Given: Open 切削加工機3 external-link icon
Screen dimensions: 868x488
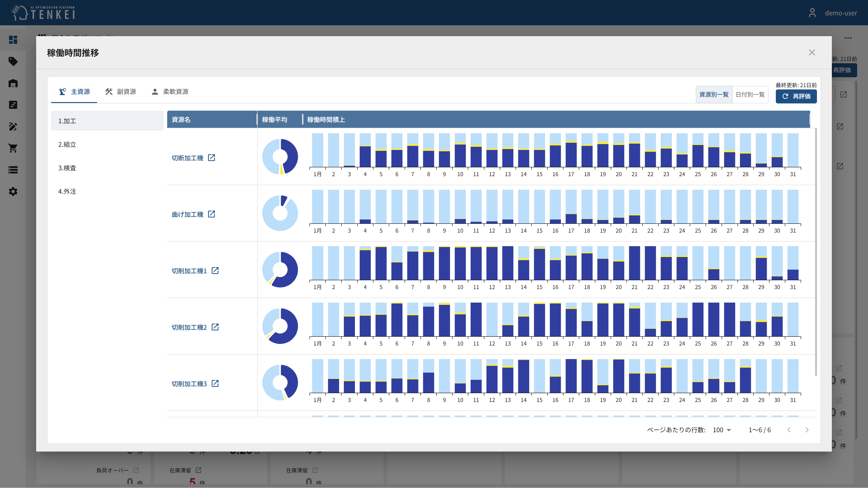Looking at the screenshot, I should (215, 384).
